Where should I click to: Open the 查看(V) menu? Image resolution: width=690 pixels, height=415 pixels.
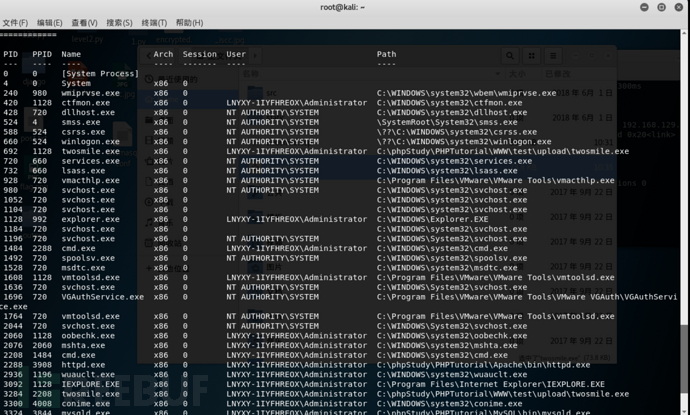pyautogui.click(x=84, y=22)
